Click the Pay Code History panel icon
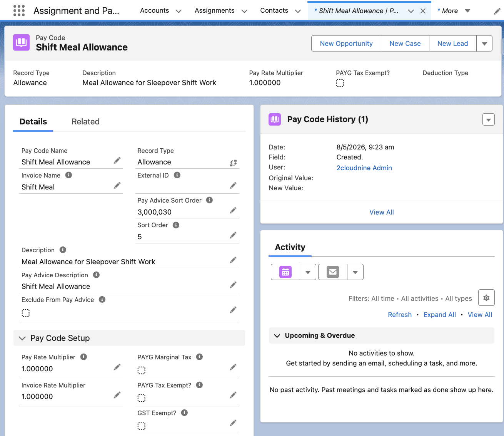The height and width of the screenshot is (436, 504). click(275, 119)
